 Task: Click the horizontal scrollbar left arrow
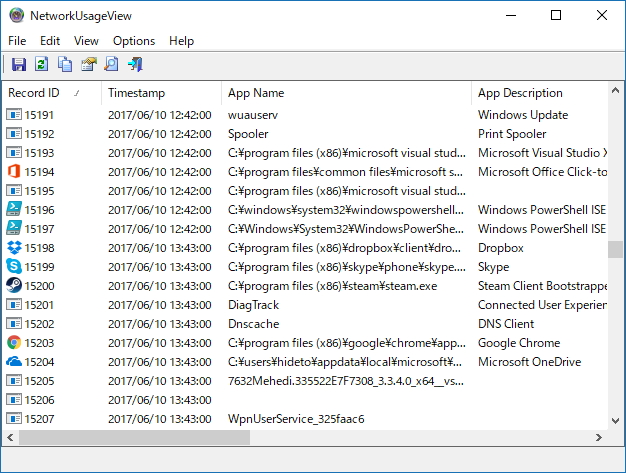[x=10, y=437]
